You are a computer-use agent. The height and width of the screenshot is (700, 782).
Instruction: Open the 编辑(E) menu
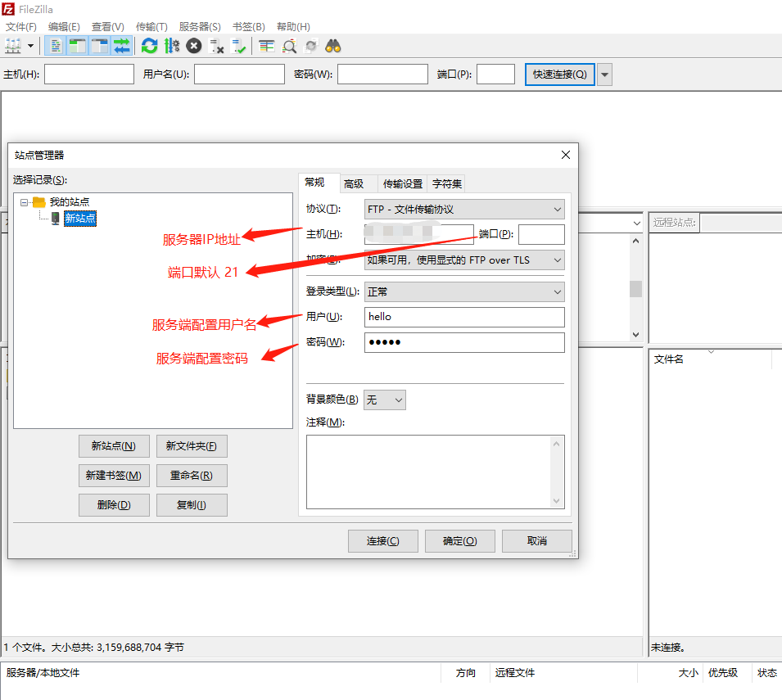[x=64, y=26]
